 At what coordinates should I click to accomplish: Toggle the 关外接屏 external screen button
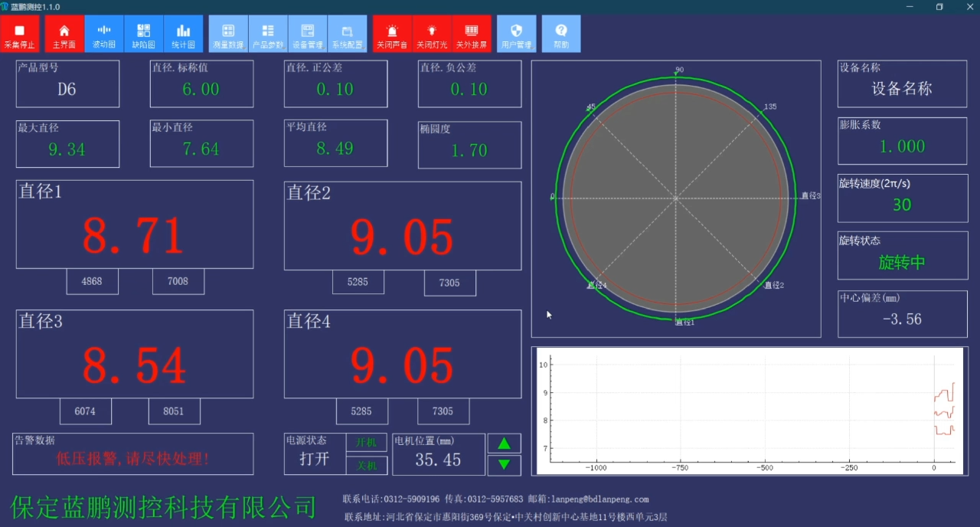[472, 34]
